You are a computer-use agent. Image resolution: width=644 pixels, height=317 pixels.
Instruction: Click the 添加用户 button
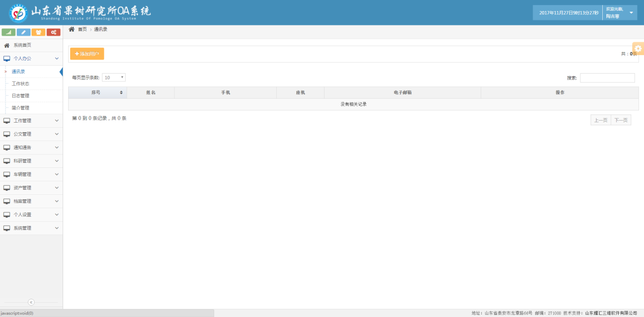click(x=87, y=54)
